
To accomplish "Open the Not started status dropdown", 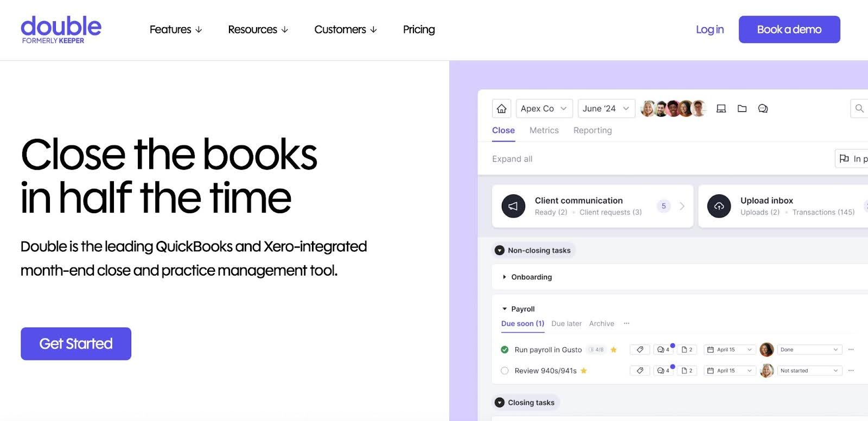I will (809, 371).
